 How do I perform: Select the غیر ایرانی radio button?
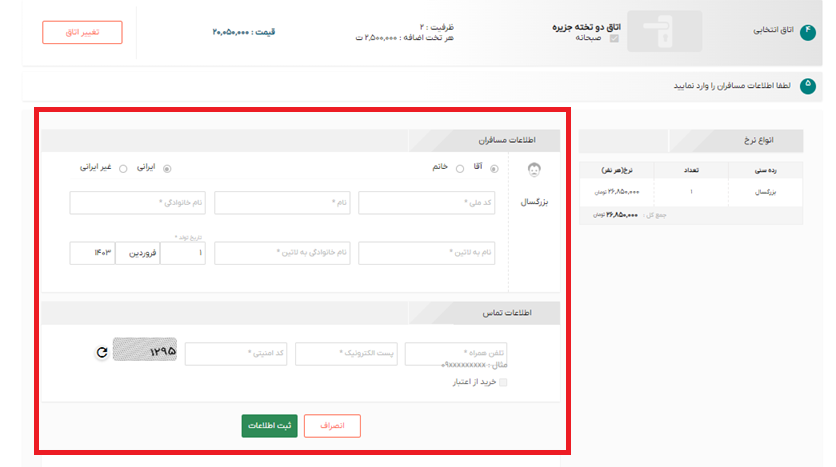(x=123, y=169)
